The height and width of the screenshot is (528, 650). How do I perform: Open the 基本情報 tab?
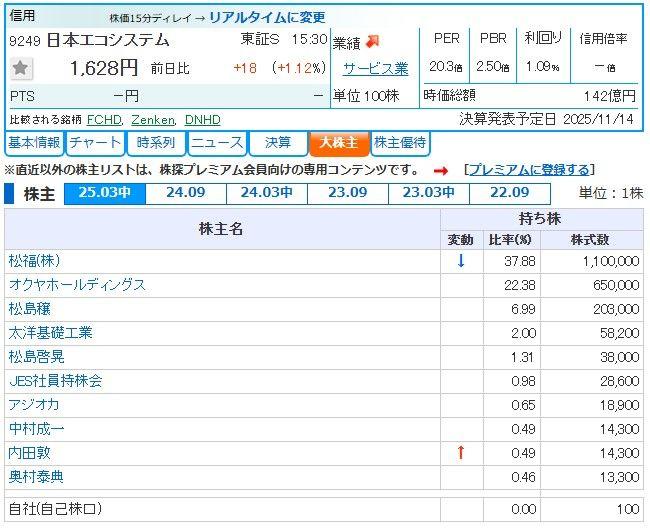click(x=34, y=143)
